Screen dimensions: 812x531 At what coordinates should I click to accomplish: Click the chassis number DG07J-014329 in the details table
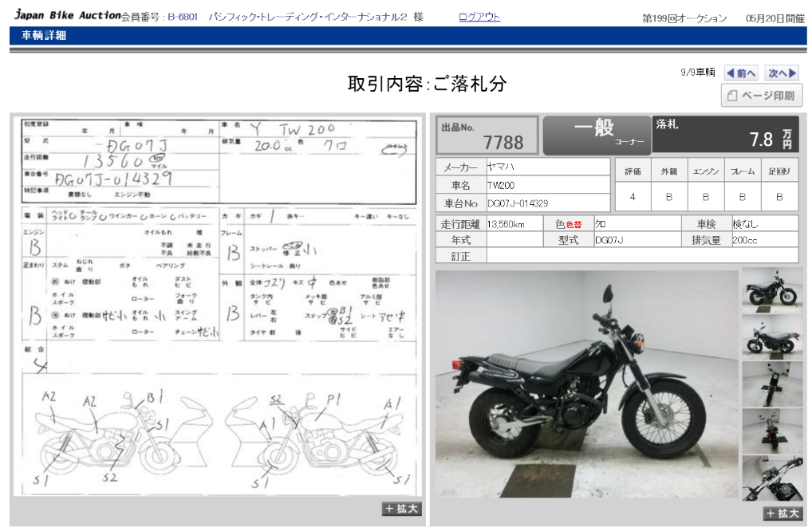518,203
